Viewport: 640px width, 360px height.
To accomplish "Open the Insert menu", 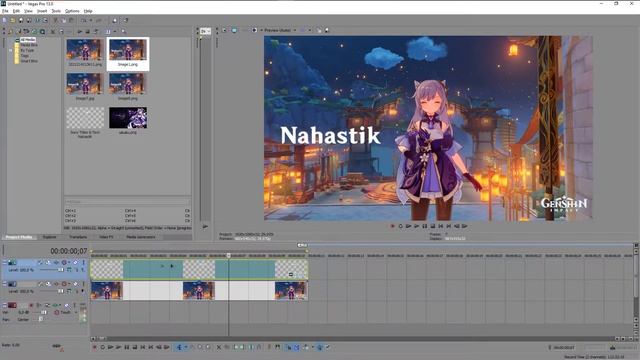I will coord(42,11).
